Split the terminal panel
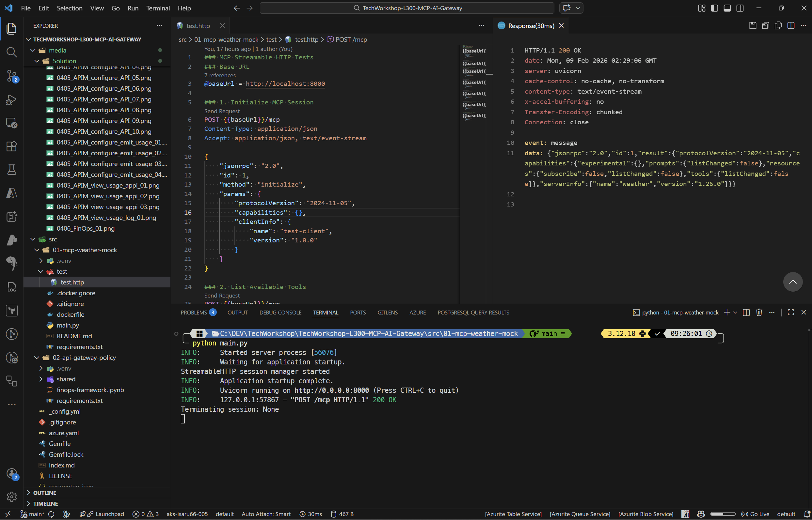This screenshot has height=520, width=812. [x=746, y=312]
